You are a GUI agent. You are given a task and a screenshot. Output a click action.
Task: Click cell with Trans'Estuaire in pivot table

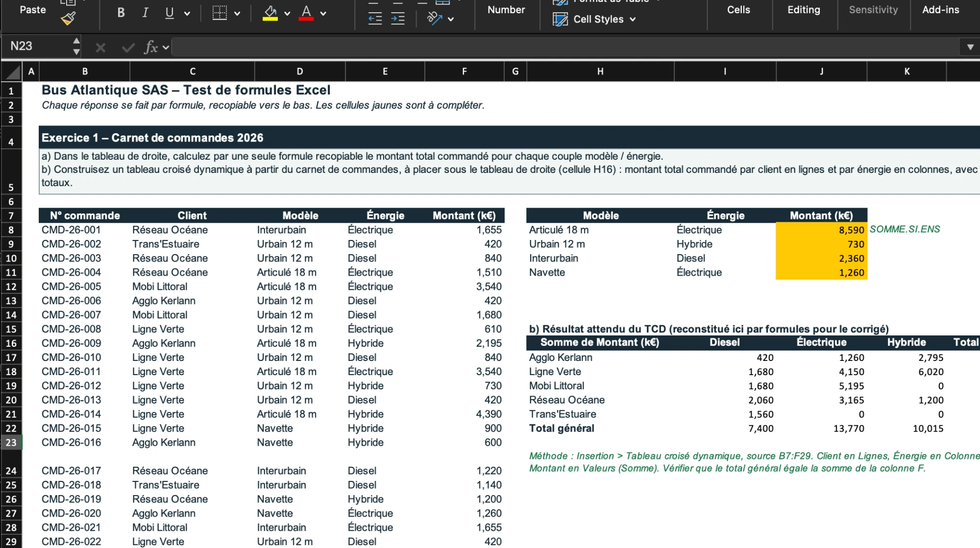tap(600, 414)
